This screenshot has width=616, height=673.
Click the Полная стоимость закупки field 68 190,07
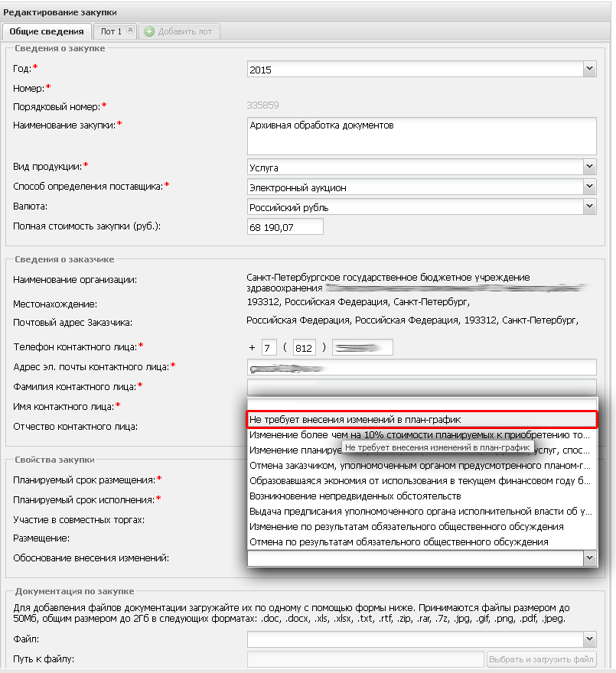(285, 226)
